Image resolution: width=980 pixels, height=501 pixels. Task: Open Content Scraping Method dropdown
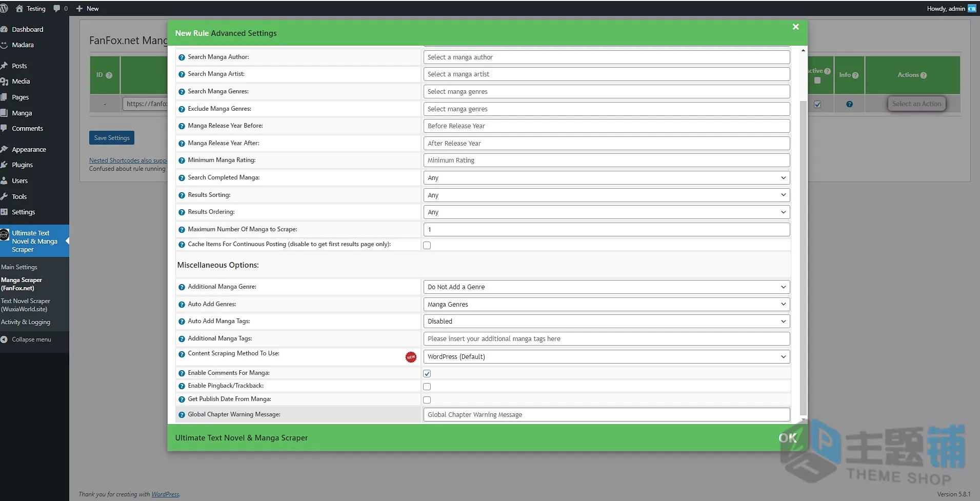(606, 357)
